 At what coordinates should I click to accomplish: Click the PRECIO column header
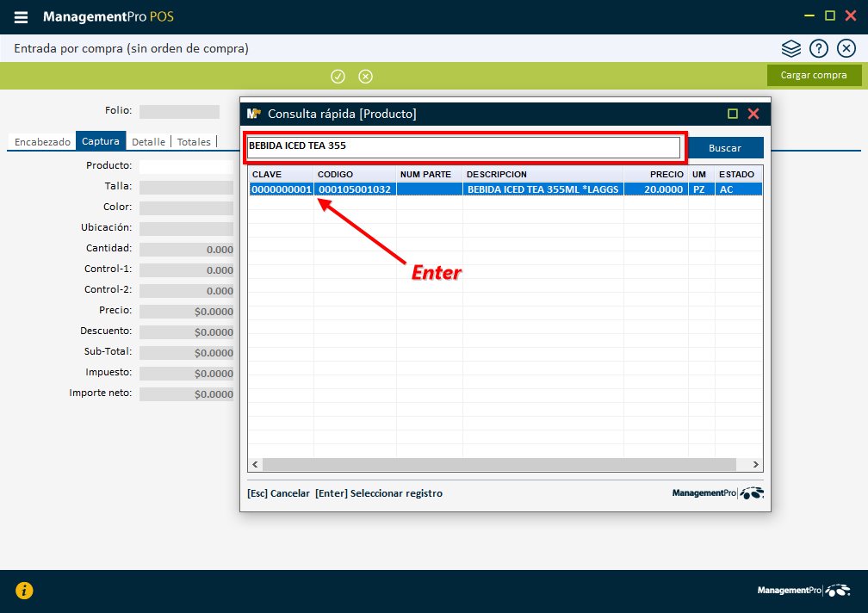[x=656, y=174]
